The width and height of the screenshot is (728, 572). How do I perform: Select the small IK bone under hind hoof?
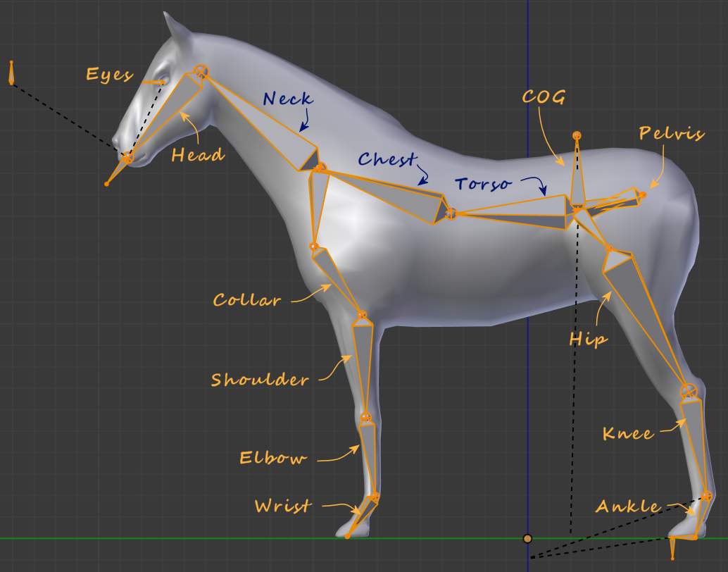coord(672,547)
